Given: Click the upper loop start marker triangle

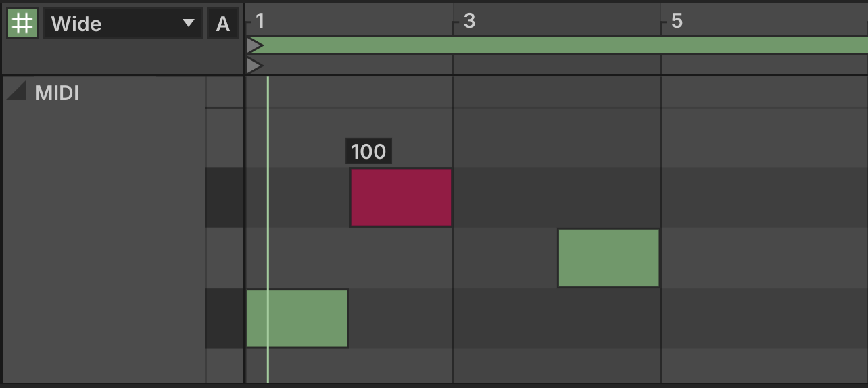Looking at the screenshot, I should [254, 45].
